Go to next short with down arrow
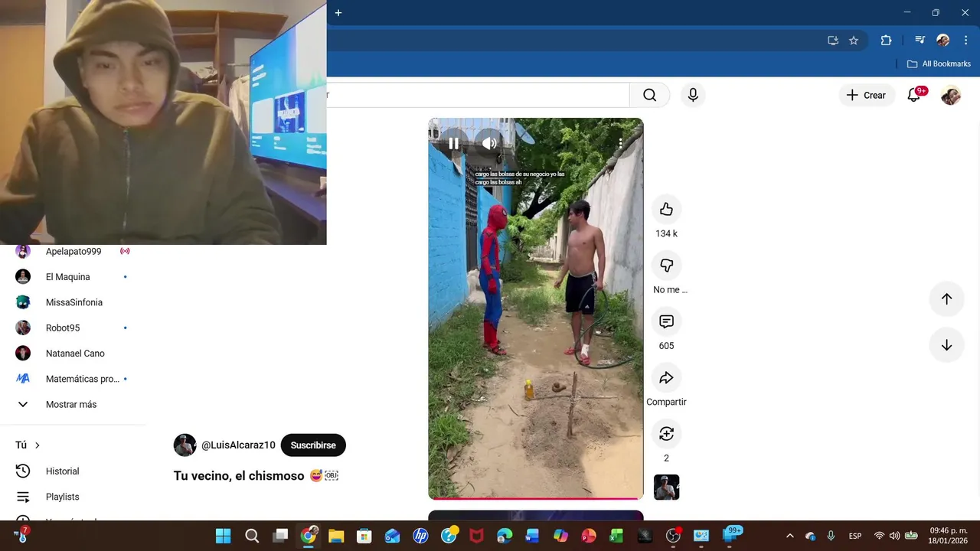The height and width of the screenshot is (551, 980). click(x=946, y=345)
